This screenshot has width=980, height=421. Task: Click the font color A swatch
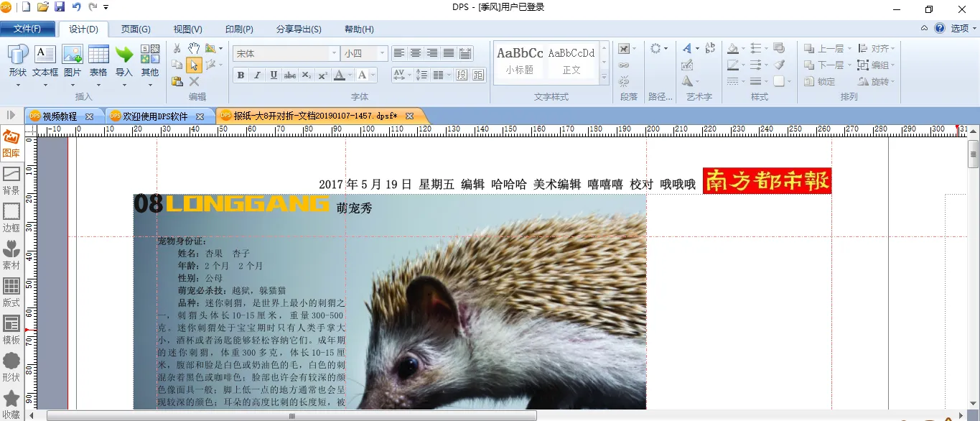pyautogui.click(x=340, y=75)
